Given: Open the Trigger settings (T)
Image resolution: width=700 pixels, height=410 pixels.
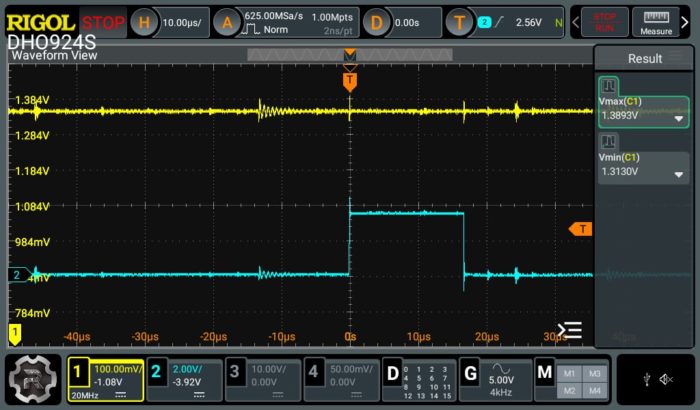Looking at the screenshot, I should point(459,22).
